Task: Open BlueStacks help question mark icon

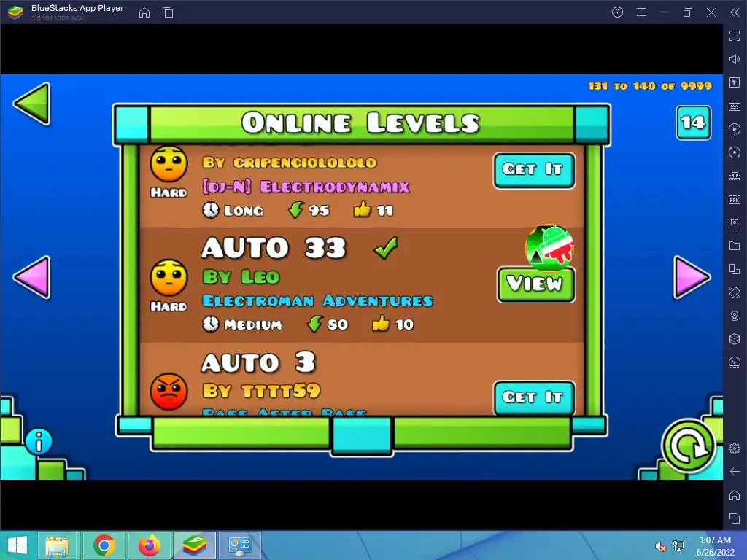Action: [x=617, y=12]
